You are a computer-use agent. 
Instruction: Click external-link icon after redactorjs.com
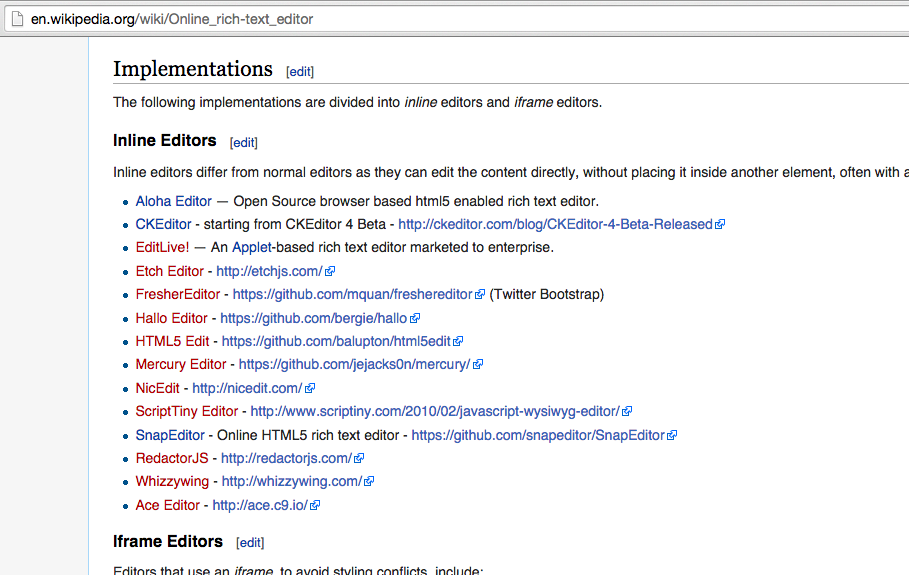(359, 458)
